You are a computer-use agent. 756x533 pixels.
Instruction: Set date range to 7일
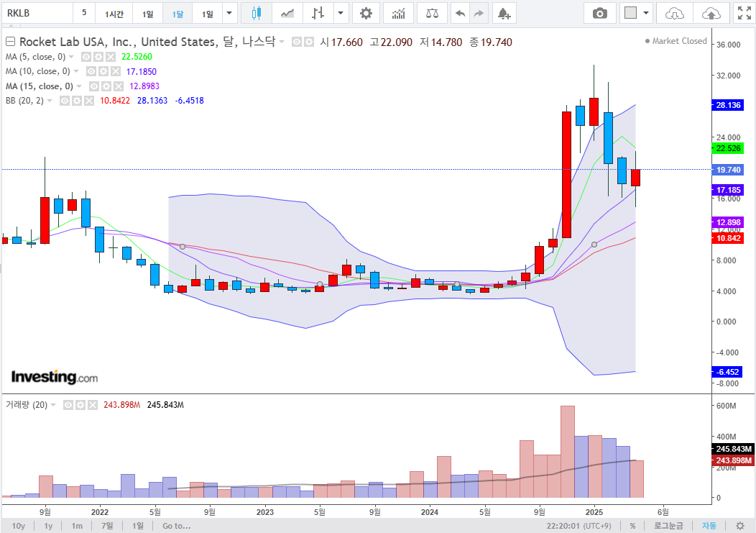[107, 526]
